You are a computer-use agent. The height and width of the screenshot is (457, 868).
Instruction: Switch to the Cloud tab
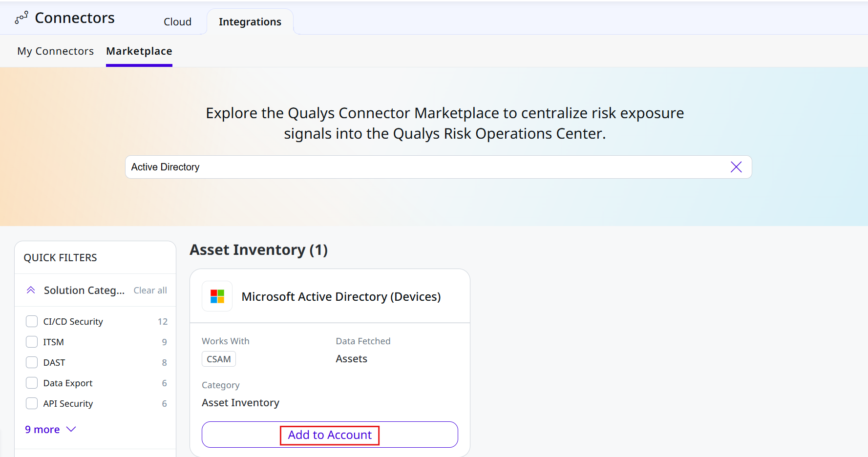point(177,22)
